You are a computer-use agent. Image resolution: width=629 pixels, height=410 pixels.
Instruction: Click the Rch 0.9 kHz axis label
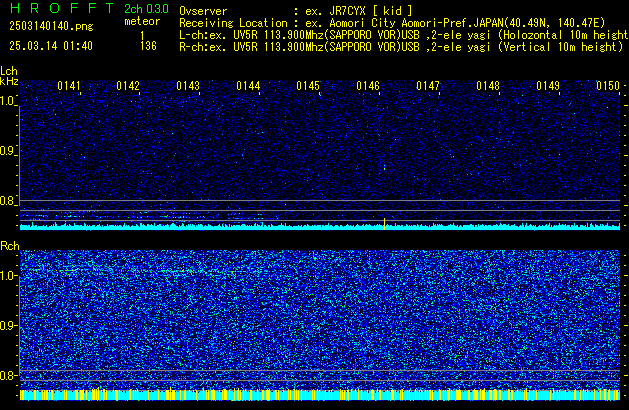pos(8,325)
